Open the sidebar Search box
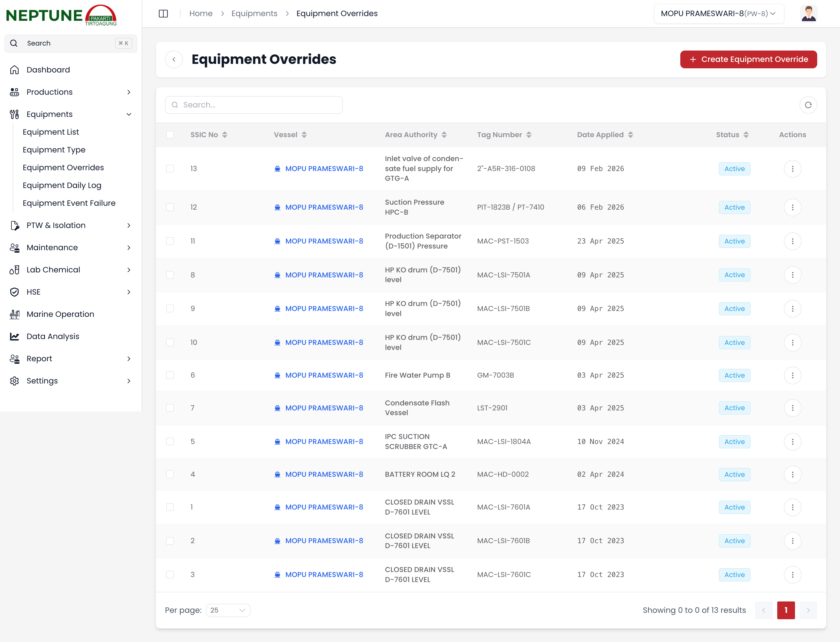Screen dimensions: 840x642 (x=71, y=43)
